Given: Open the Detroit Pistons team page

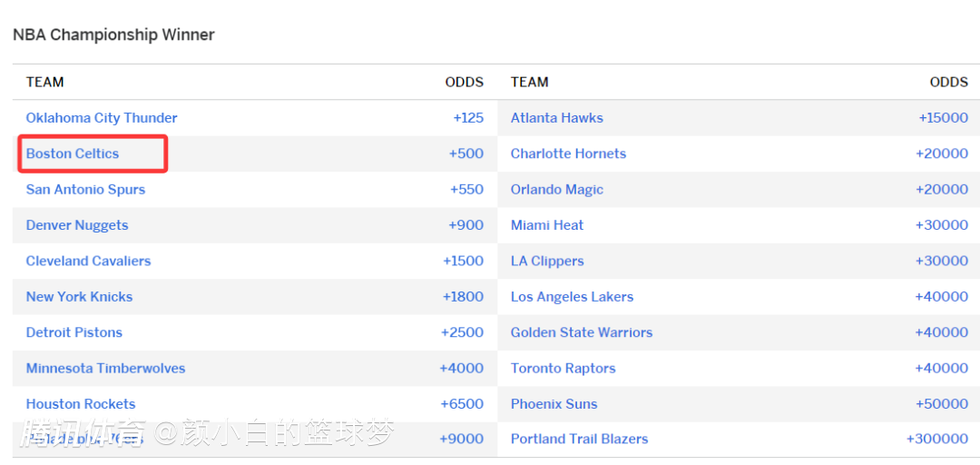Looking at the screenshot, I should 73,332.
